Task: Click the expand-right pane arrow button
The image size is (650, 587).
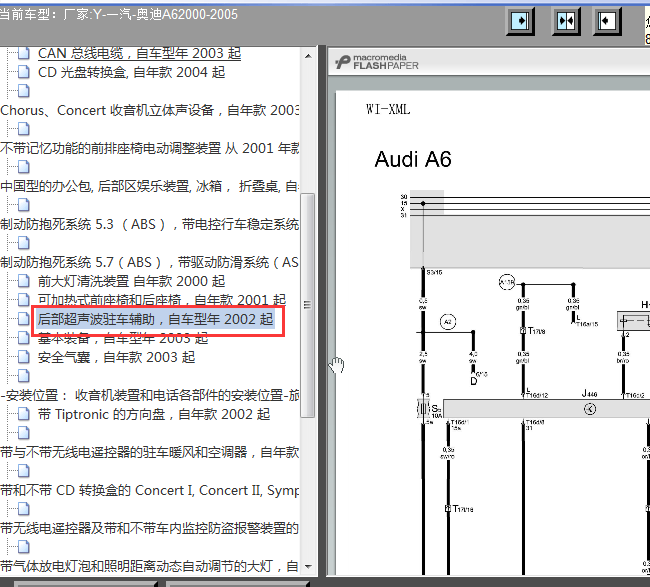Action: [x=520, y=21]
